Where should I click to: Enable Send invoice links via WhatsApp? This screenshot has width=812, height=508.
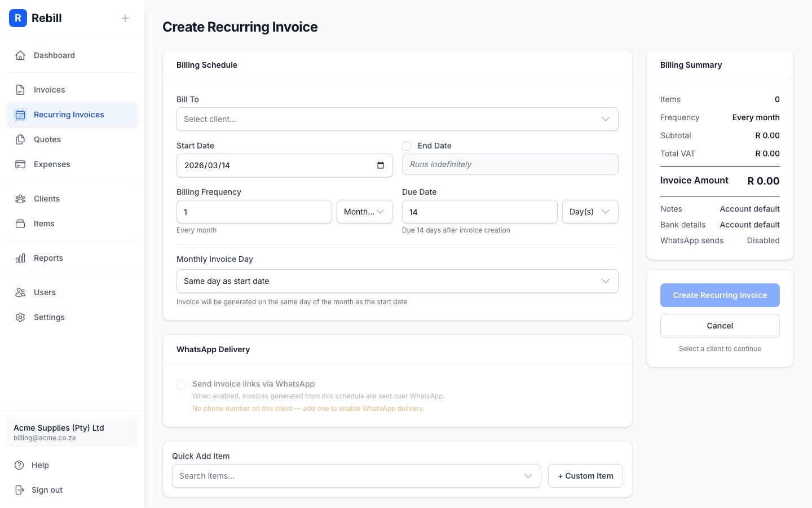coord(181,384)
